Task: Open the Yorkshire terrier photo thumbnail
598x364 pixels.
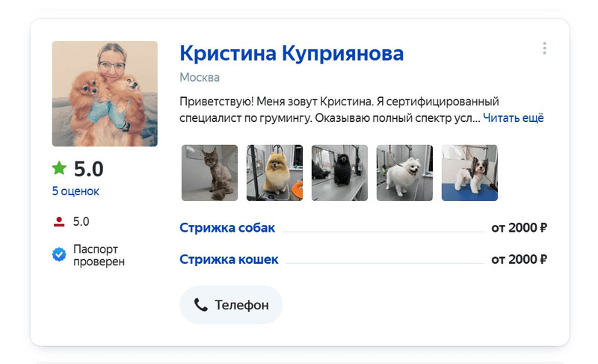Action: click(x=469, y=173)
